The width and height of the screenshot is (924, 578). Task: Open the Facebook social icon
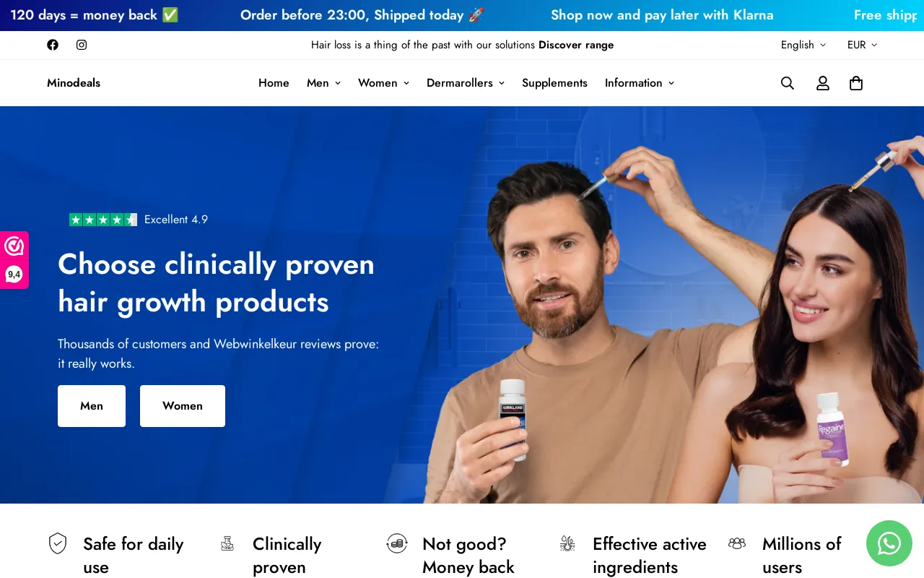point(53,45)
